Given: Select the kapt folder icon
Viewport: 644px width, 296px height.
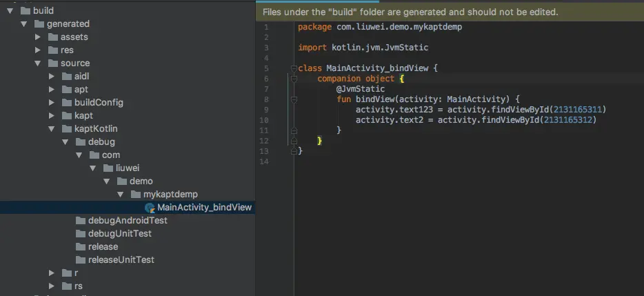Looking at the screenshot, I should pyautogui.click(x=67, y=116).
